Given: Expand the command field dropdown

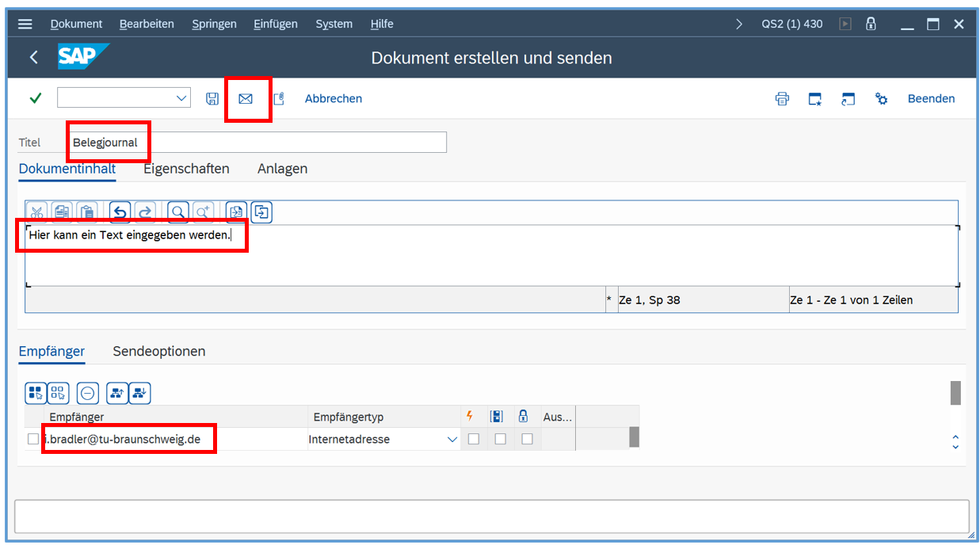Looking at the screenshot, I should 180,98.
